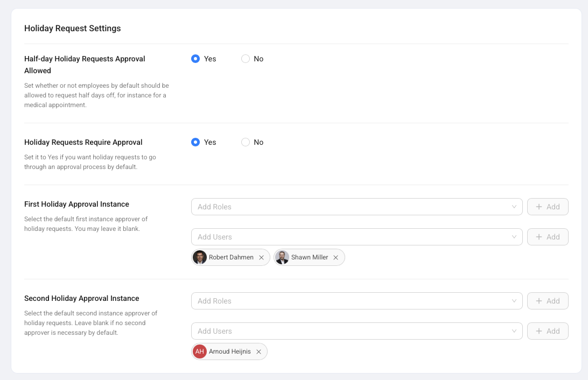
Task: Click Robert Dahmen's avatar photo
Action: pyautogui.click(x=199, y=257)
